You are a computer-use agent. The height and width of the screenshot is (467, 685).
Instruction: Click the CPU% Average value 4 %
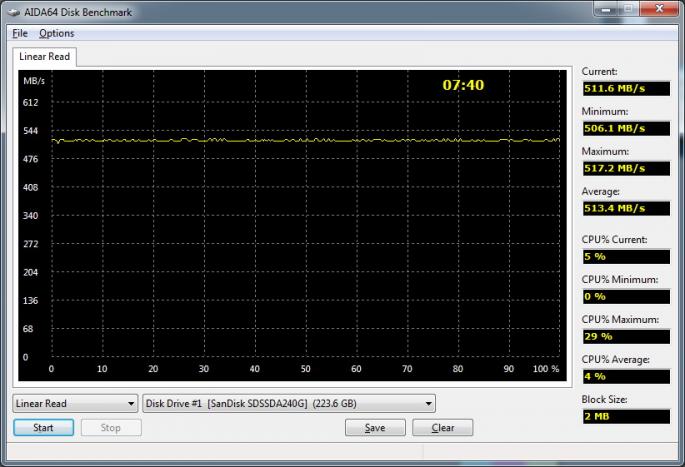(x=626, y=377)
